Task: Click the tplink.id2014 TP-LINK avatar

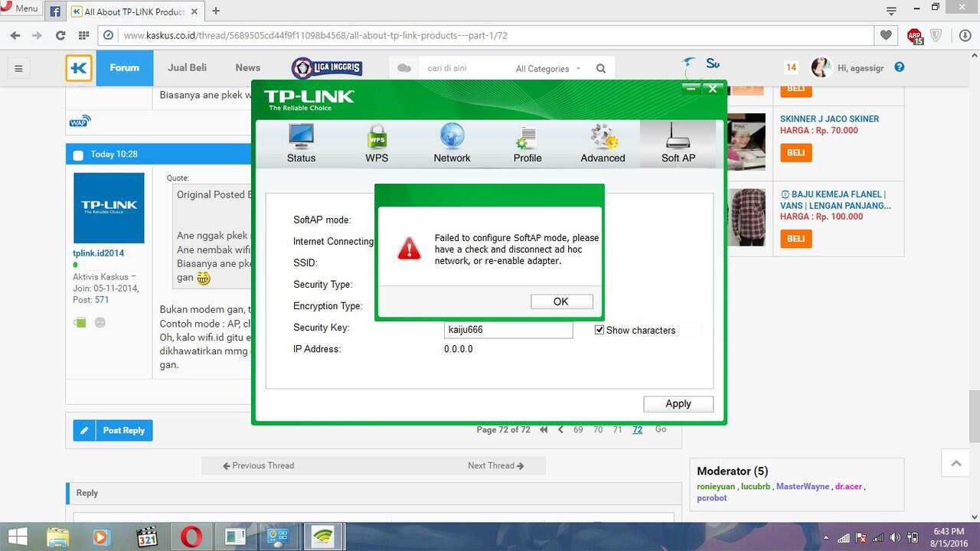Action: click(x=109, y=207)
